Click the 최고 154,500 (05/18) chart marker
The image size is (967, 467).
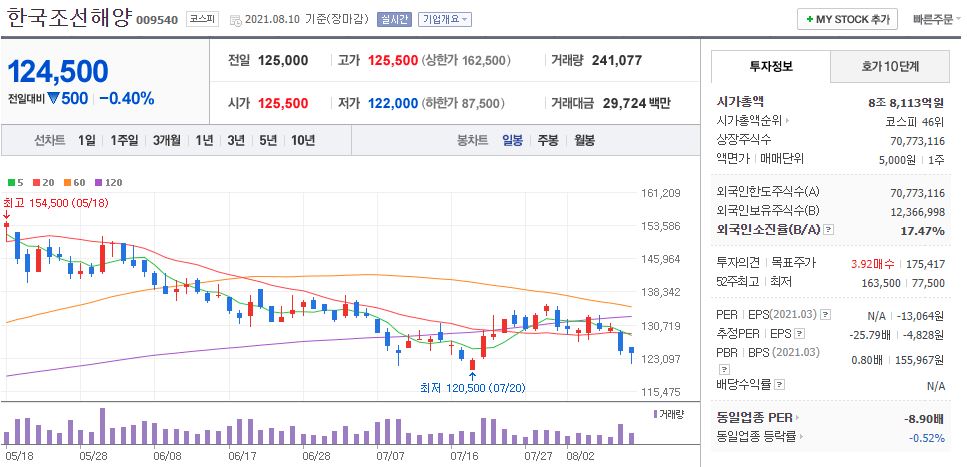pyautogui.click(x=56, y=203)
